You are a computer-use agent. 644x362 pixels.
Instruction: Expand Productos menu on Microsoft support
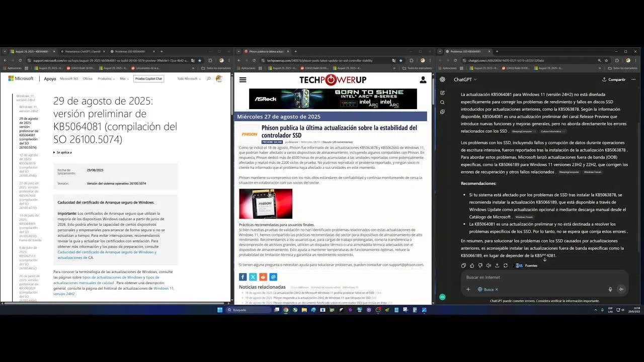[x=106, y=79]
